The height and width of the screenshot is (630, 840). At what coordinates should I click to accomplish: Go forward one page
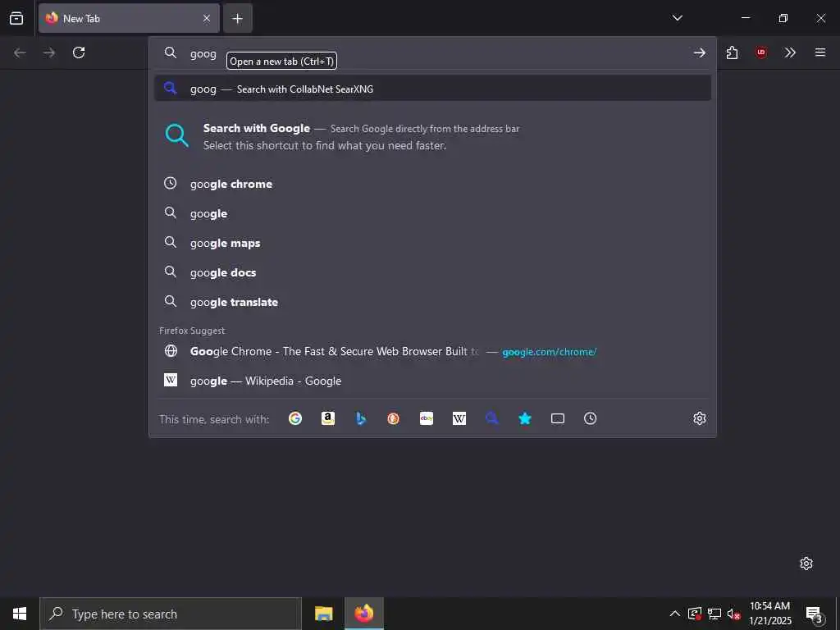coord(49,52)
